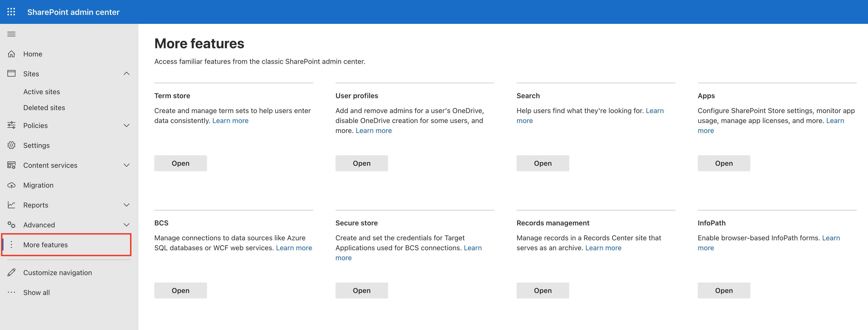This screenshot has height=330, width=868.
Task: Click the Migration cloud icon
Action: click(x=11, y=185)
